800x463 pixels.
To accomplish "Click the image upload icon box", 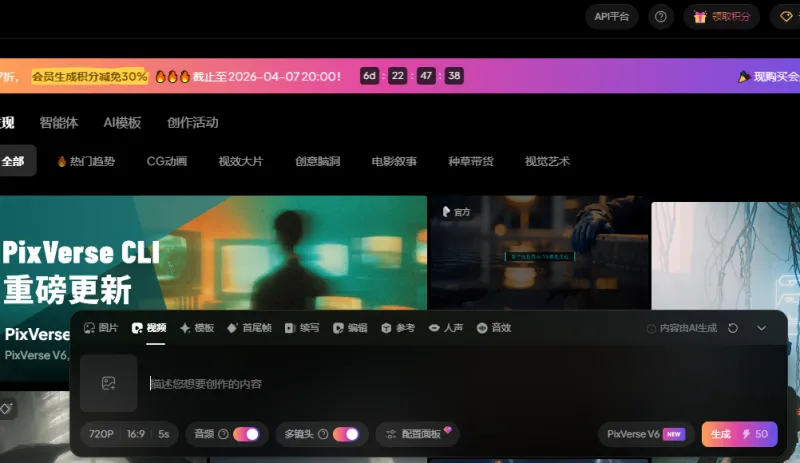I will (x=109, y=383).
